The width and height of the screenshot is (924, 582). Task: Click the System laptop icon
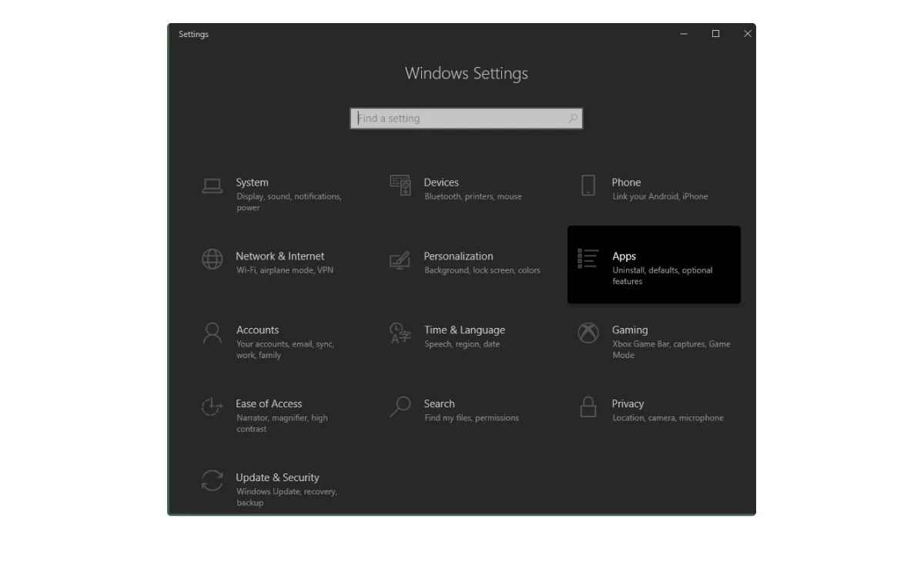pyautogui.click(x=213, y=186)
